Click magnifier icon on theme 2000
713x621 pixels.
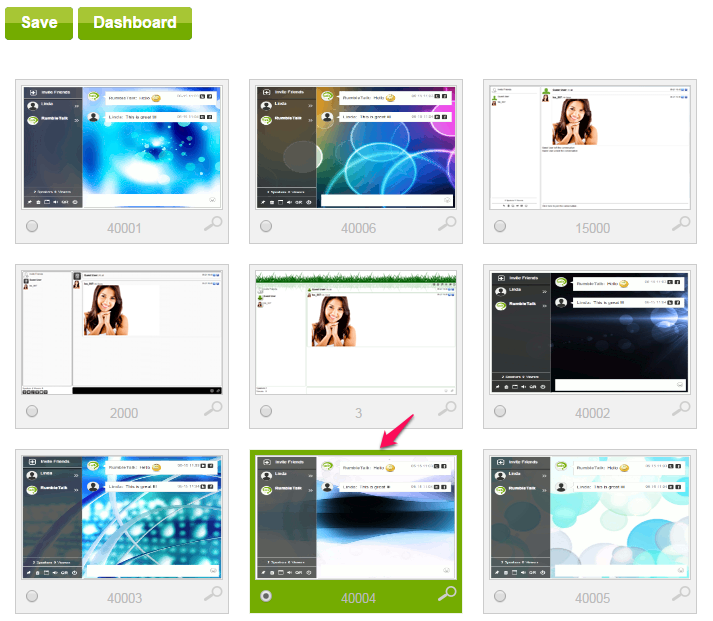point(214,409)
